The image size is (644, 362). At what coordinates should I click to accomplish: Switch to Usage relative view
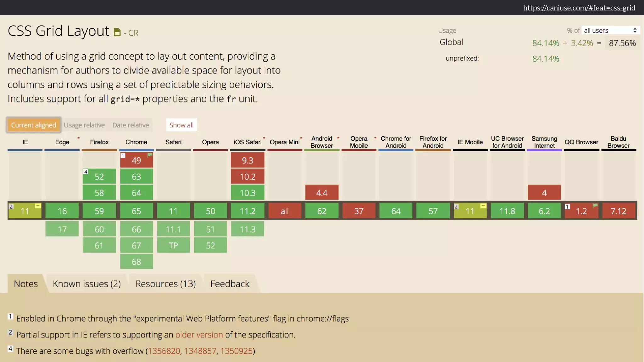(x=84, y=125)
